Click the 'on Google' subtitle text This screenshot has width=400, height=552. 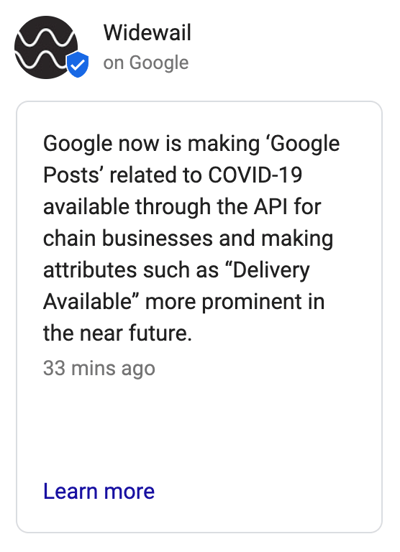click(146, 63)
